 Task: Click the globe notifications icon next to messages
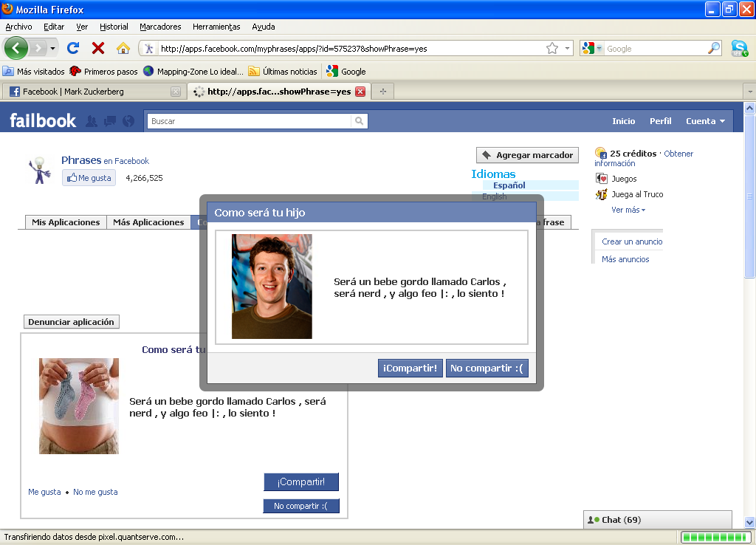point(128,121)
